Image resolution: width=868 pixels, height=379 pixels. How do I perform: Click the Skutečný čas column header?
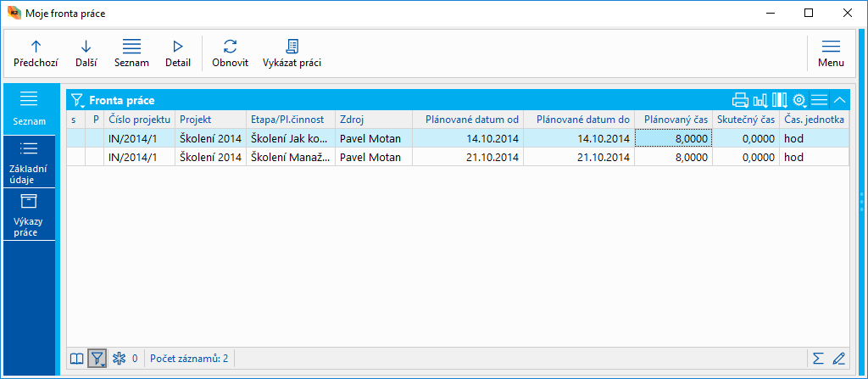click(746, 120)
